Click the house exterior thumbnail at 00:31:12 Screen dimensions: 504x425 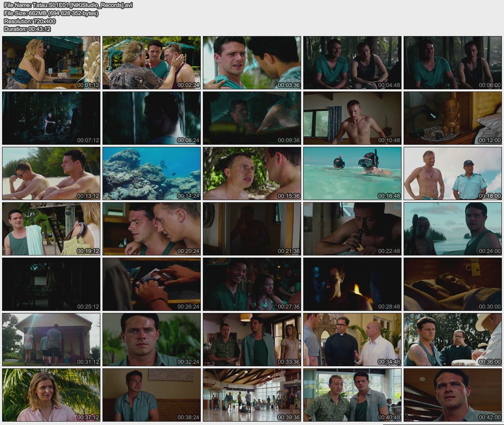click(51, 340)
